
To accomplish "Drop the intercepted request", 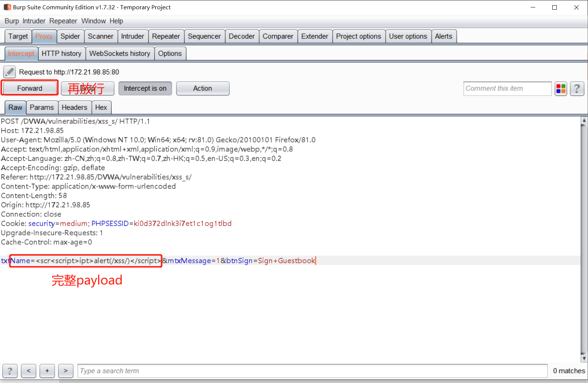I will coord(87,88).
